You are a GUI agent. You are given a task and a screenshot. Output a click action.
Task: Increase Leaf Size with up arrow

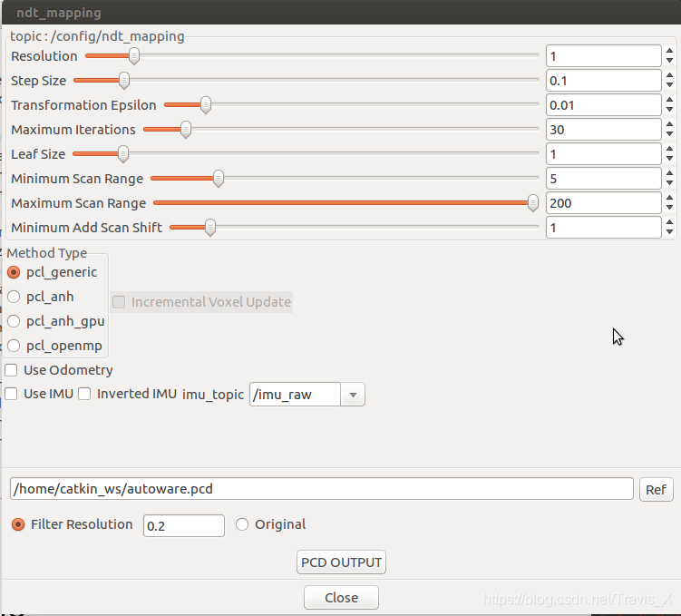pyautogui.click(x=670, y=149)
